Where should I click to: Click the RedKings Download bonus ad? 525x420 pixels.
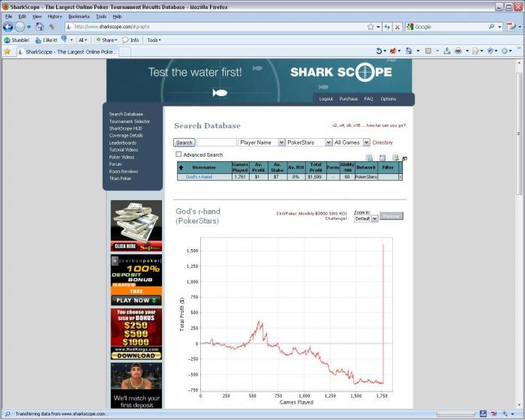click(x=136, y=334)
